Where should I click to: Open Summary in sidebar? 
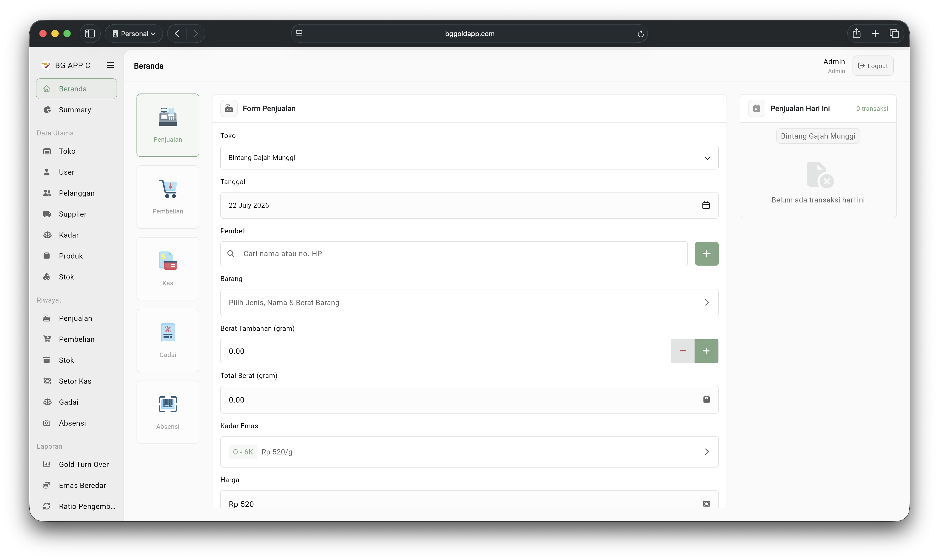[76, 110]
